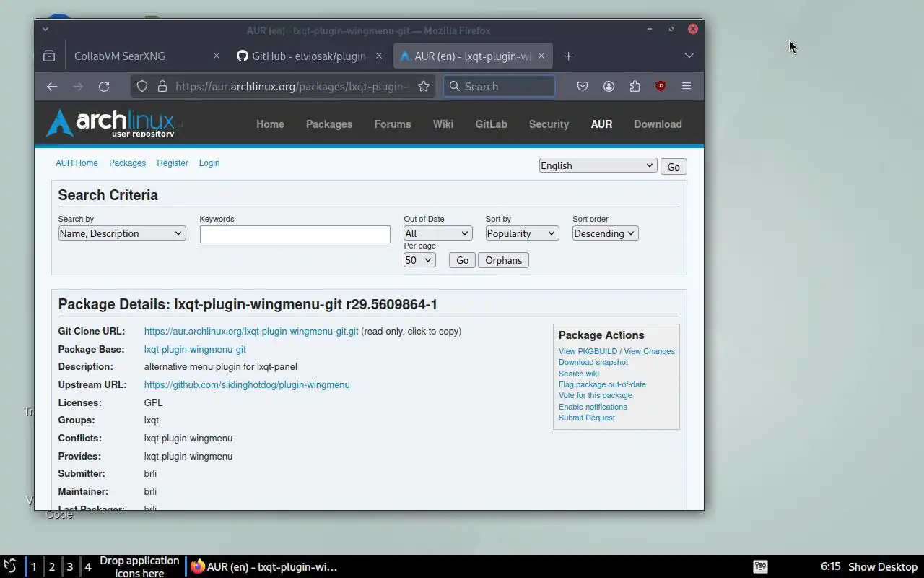Open the Wiki nav item
Viewport: 924px width, 578px height.
click(443, 124)
